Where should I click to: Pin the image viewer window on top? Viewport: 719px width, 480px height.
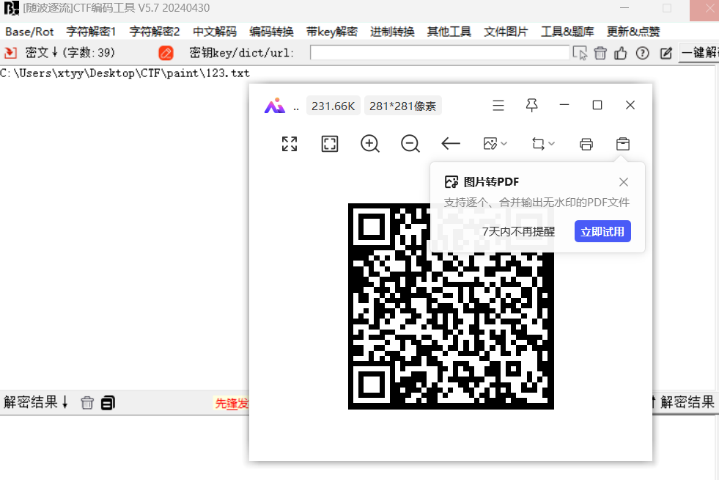(531, 105)
